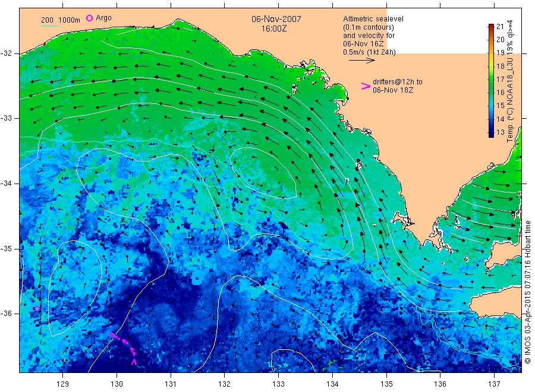
Task: Click longitude axis label '137'
Action: [x=494, y=384]
